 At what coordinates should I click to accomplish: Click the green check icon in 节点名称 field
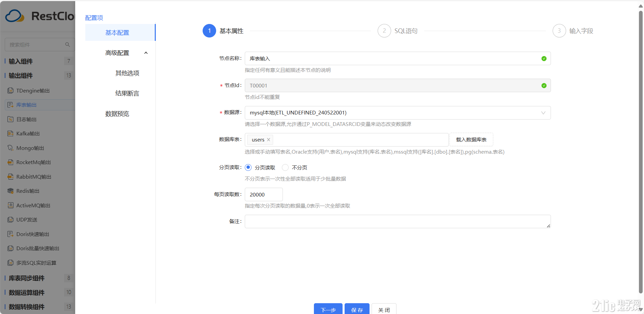click(544, 58)
